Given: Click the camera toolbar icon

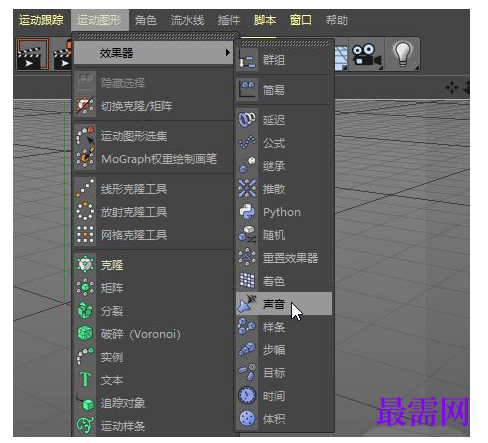Looking at the screenshot, I should point(366,54).
